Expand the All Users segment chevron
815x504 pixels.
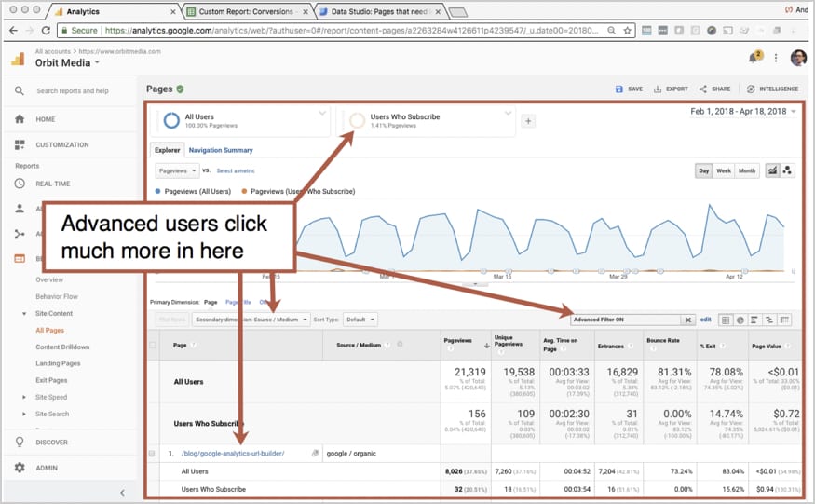coord(322,113)
